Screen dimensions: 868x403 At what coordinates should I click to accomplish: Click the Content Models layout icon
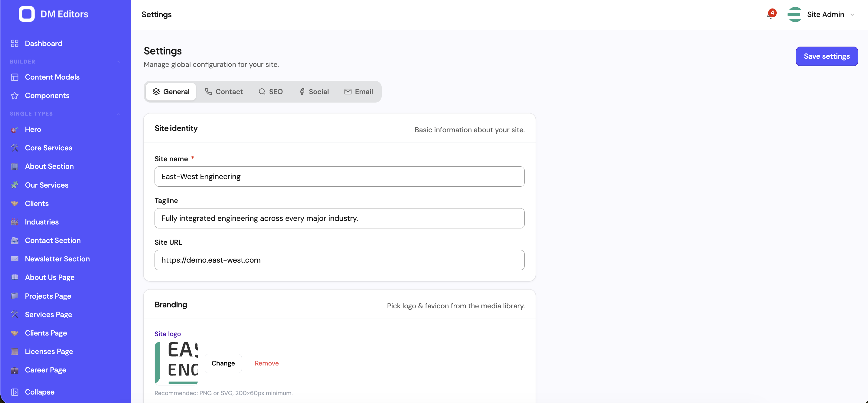pyautogui.click(x=15, y=77)
